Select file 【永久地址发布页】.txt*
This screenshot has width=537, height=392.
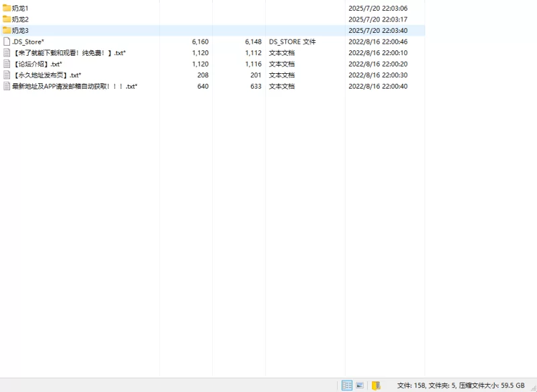pyautogui.click(x=46, y=75)
